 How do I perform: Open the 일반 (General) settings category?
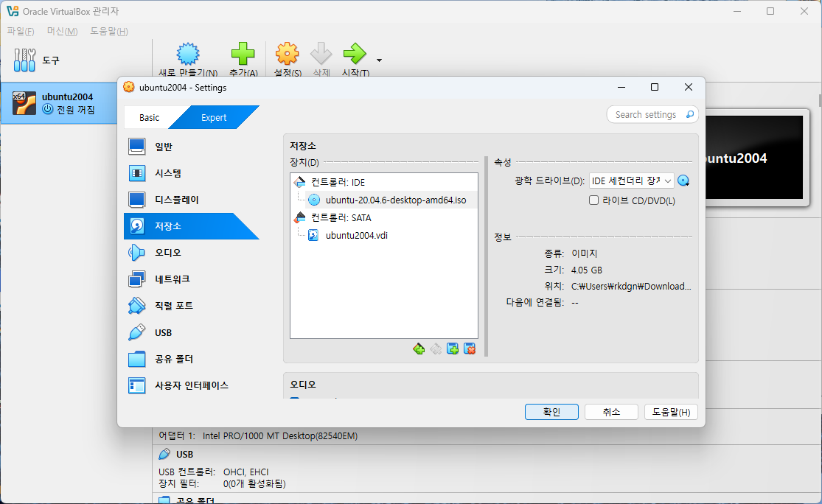pos(192,147)
